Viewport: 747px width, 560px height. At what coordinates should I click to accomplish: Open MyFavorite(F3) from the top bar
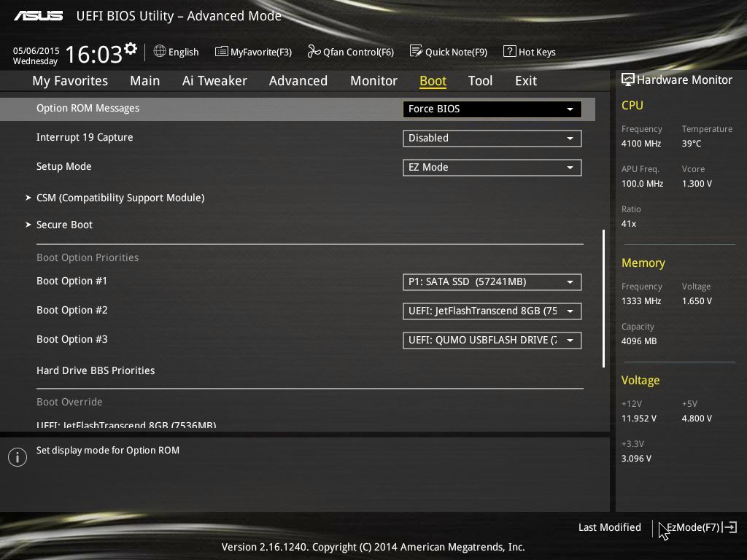click(x=253, y=52)
